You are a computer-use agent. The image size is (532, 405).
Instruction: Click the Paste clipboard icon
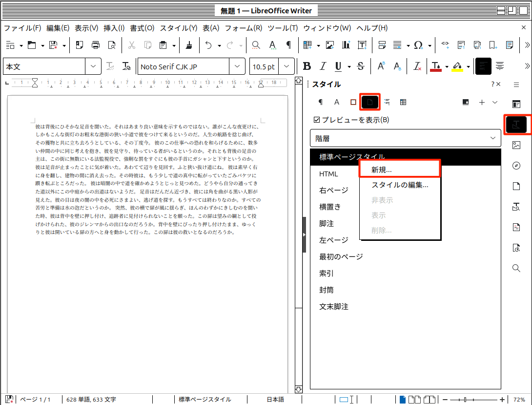tap(163, 45)
